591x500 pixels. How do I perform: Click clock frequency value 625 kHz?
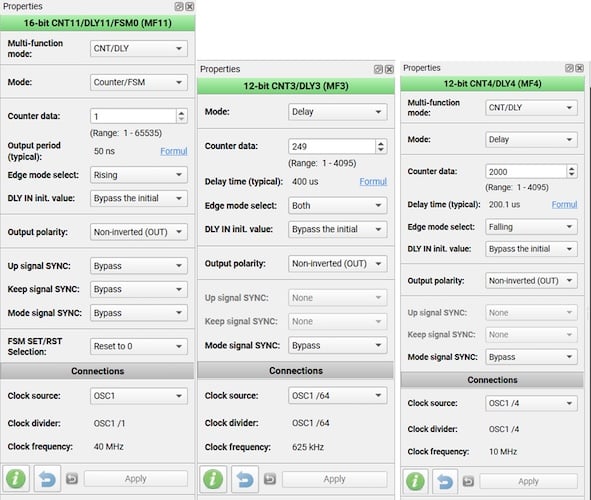(x=308, y=447)
